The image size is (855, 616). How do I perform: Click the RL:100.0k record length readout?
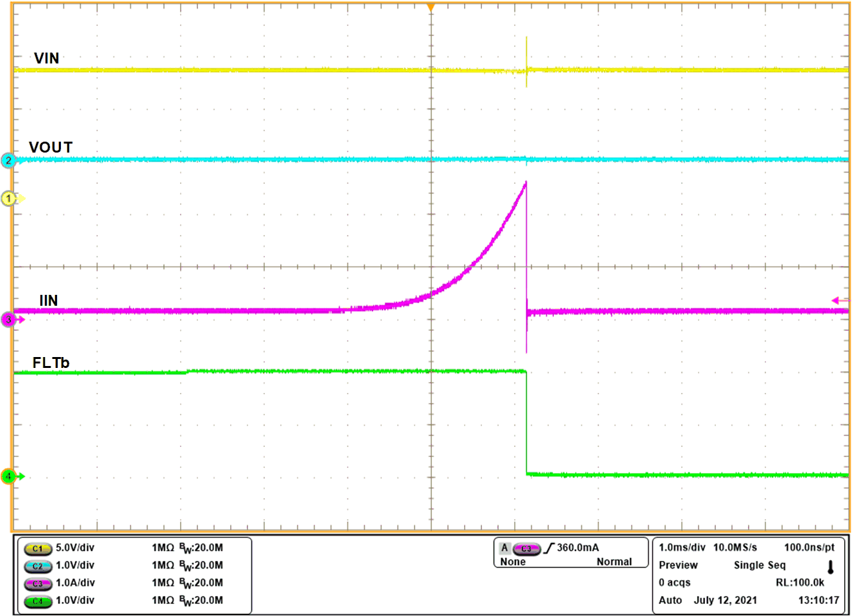tap(801, 583)
